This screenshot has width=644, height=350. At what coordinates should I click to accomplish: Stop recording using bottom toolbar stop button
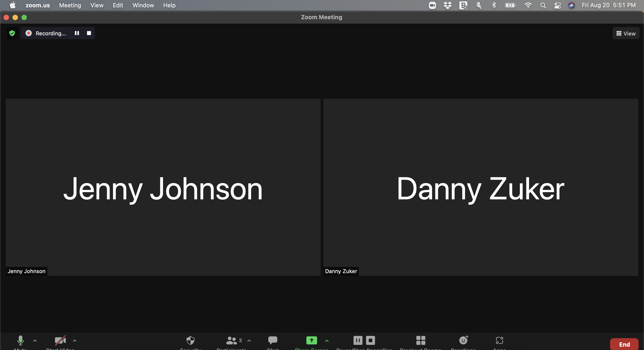point(371,340)
